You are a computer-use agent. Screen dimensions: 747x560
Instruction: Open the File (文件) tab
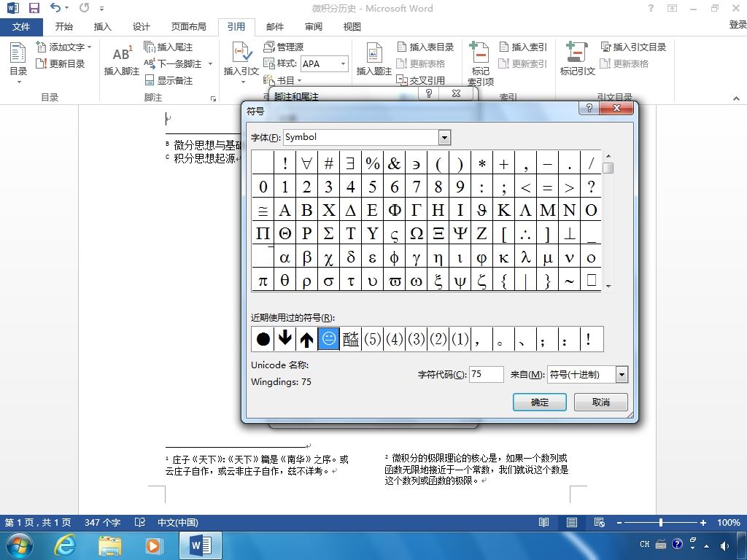pos(21,27)
